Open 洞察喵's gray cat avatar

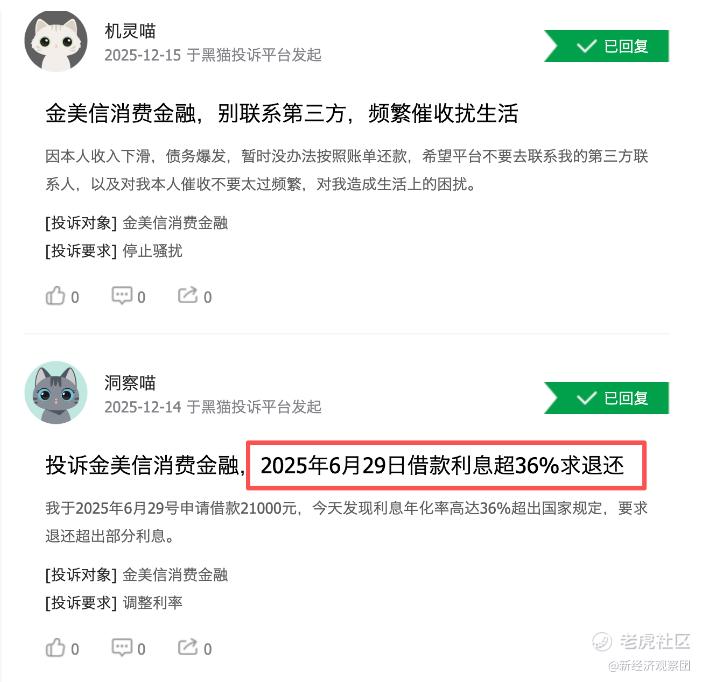56,392
